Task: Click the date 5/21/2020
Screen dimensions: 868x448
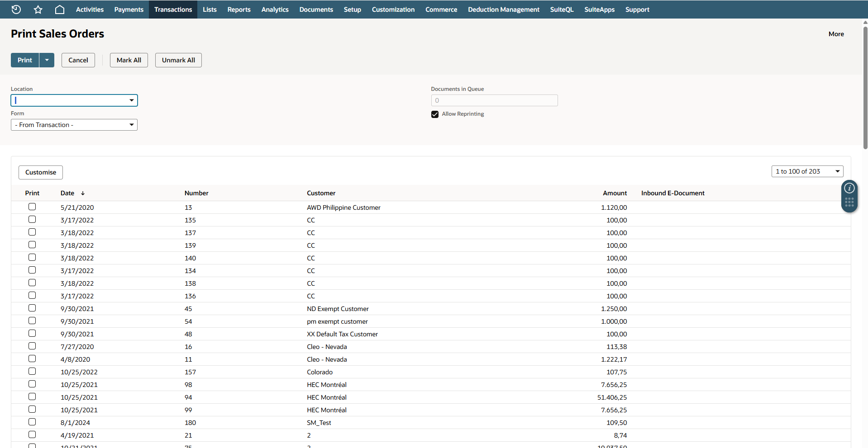Action: tap(77, 207)
